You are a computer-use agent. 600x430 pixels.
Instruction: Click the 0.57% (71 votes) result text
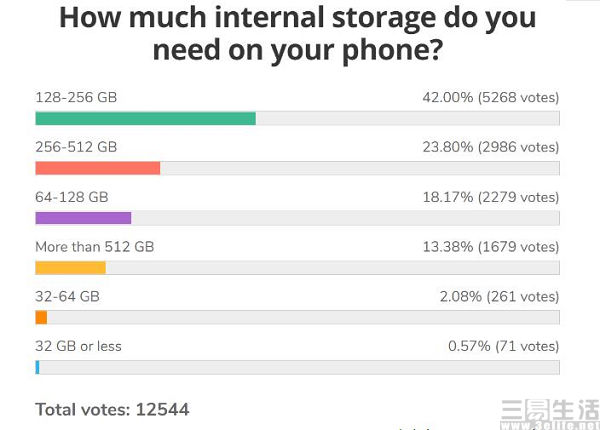coord(502,346)
